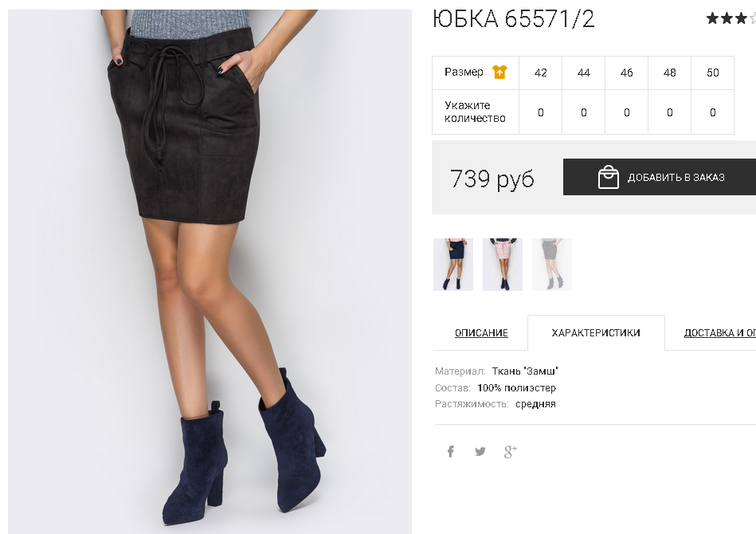Add the skirt to the order

pos(660,177)
